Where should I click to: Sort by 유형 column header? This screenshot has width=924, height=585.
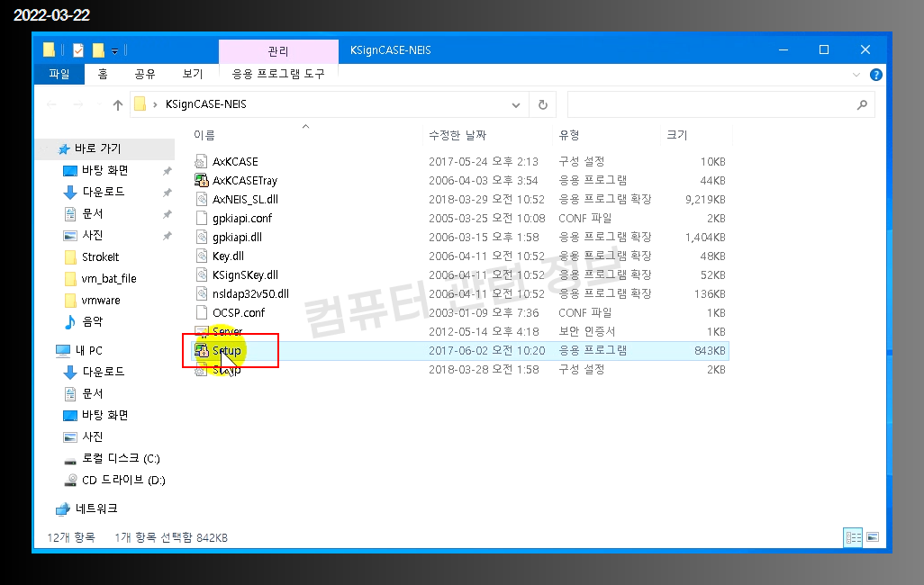pyautogui.click(x=568, y=135)
